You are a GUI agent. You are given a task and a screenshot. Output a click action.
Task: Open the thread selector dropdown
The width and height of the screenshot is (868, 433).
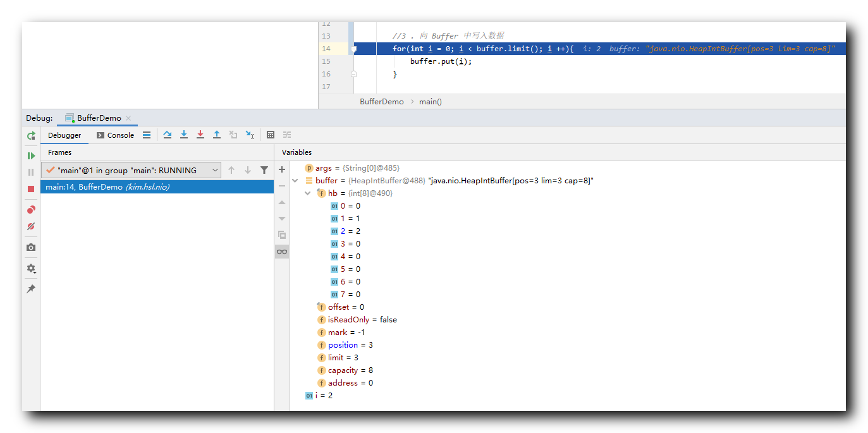(x=131, y=170)
